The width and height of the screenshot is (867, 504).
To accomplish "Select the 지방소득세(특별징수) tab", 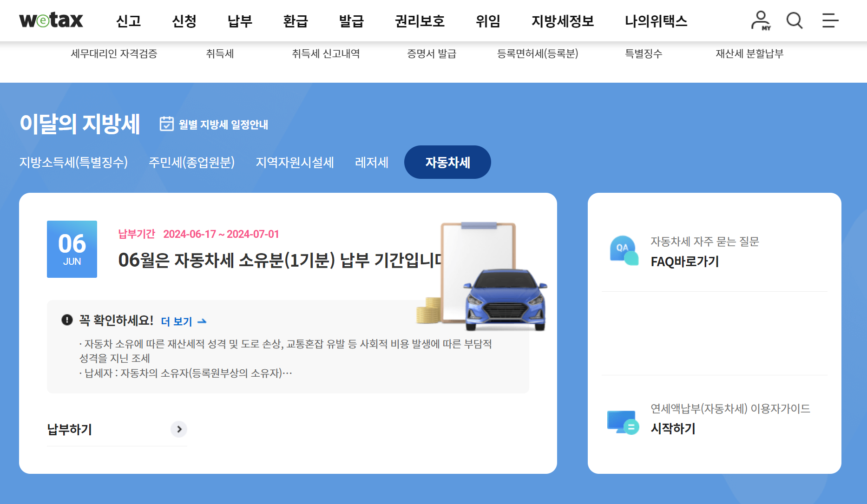I will 73,162.
